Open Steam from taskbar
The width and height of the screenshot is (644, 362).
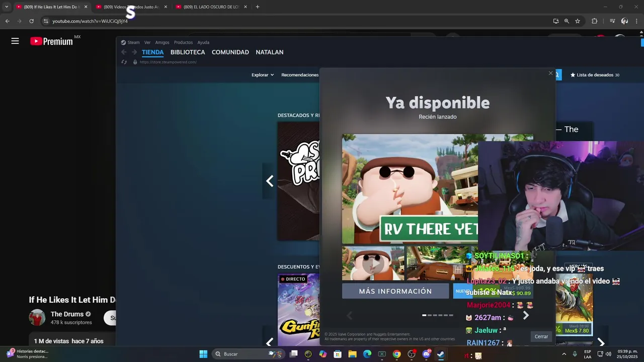(x=441, y=354)
